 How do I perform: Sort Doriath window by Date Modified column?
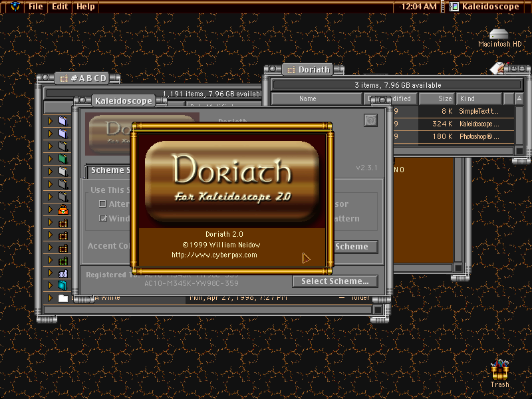point(390,98)
